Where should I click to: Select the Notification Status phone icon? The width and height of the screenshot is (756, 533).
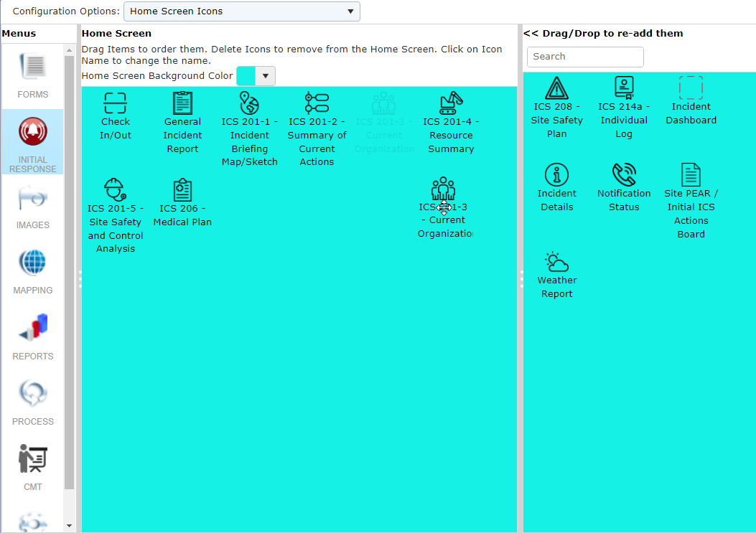tap(624, 174)
